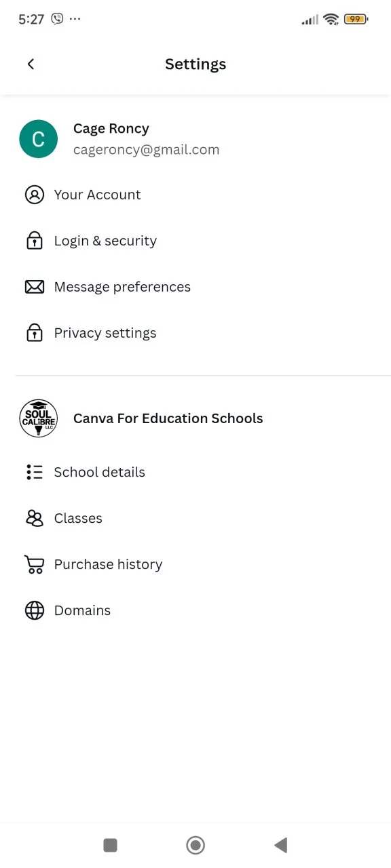This screenshot has height=868, width=391.
Task: Tap the Classes people icon
Action: point(35,518)
